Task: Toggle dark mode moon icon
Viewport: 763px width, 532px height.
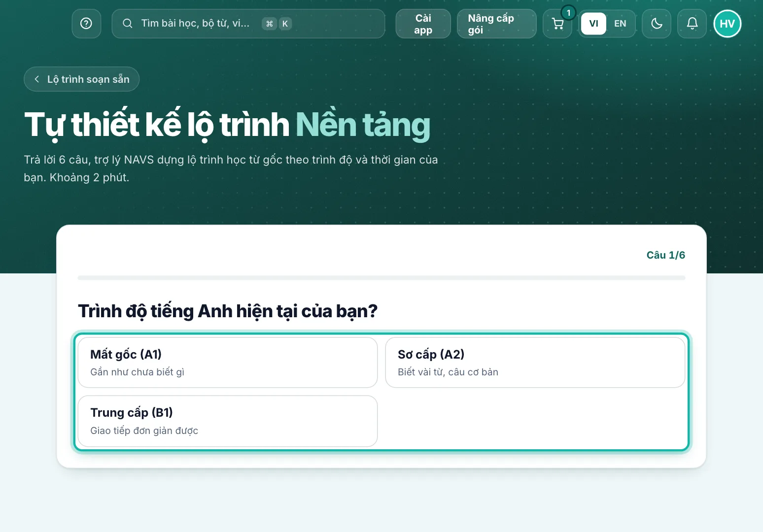Action: click(x=657, y=24)
